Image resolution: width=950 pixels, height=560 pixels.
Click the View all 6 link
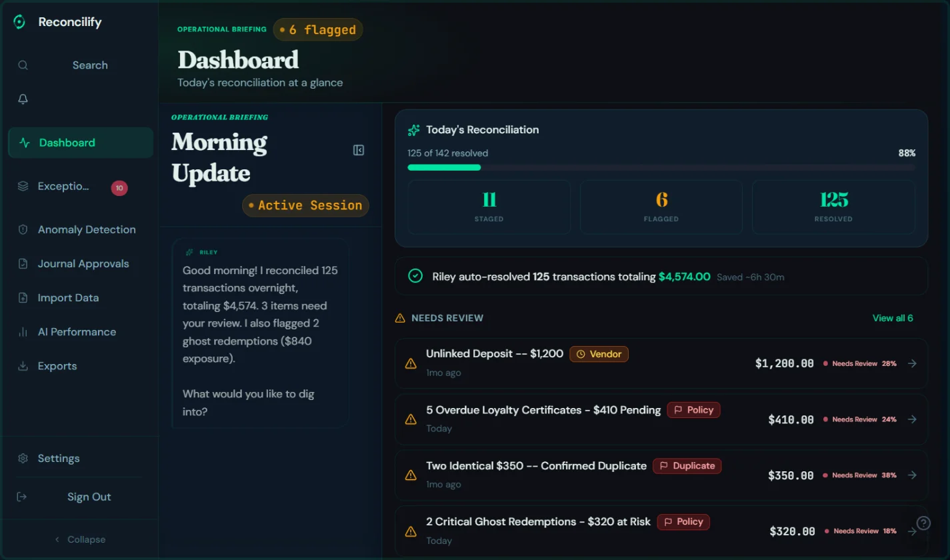click(893, 318)
